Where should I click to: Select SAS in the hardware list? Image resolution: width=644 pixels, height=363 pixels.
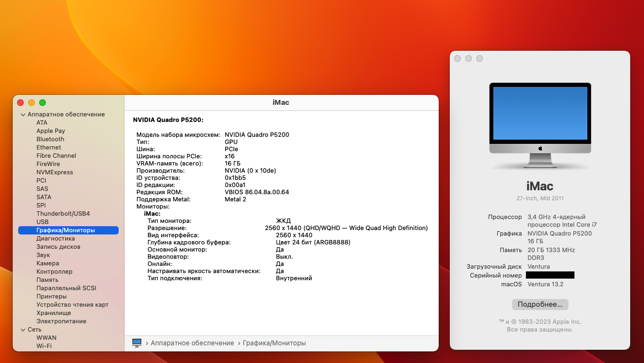coord(42,189)
